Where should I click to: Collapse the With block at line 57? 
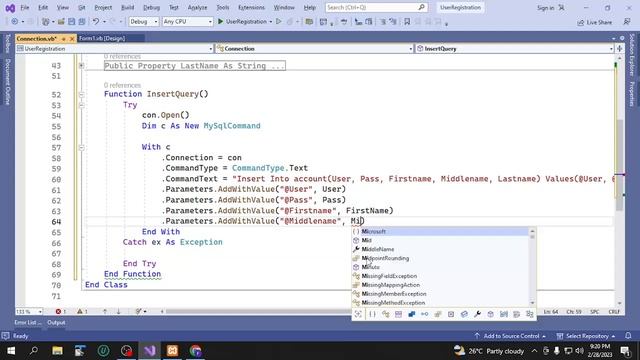82,147
